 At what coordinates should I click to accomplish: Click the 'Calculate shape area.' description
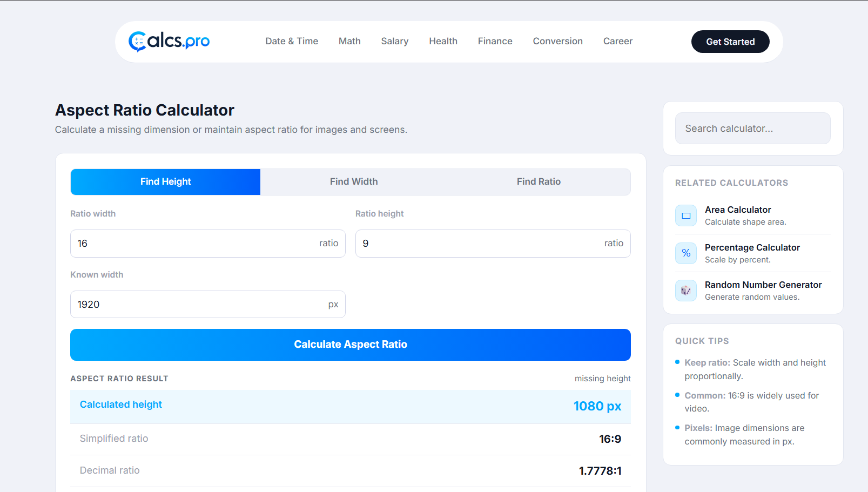tap(745, 222)
